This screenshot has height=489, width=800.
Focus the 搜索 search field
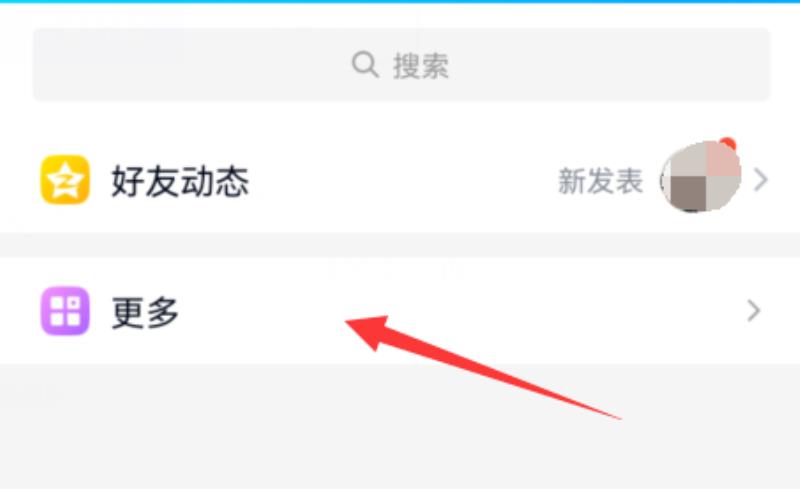402,64
